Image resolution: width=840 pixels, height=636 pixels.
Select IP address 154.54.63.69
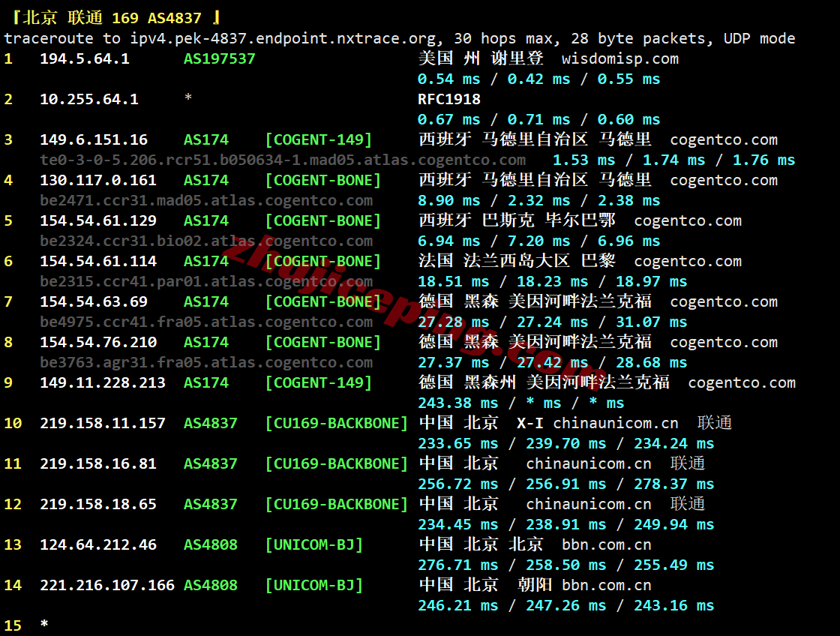point(94,301)
